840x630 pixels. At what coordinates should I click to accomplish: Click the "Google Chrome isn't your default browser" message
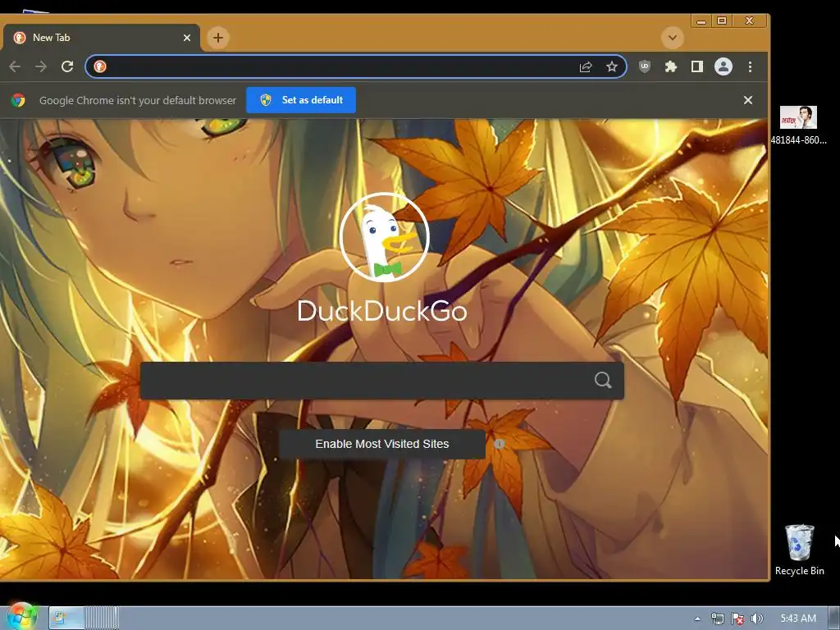(138, 100)
